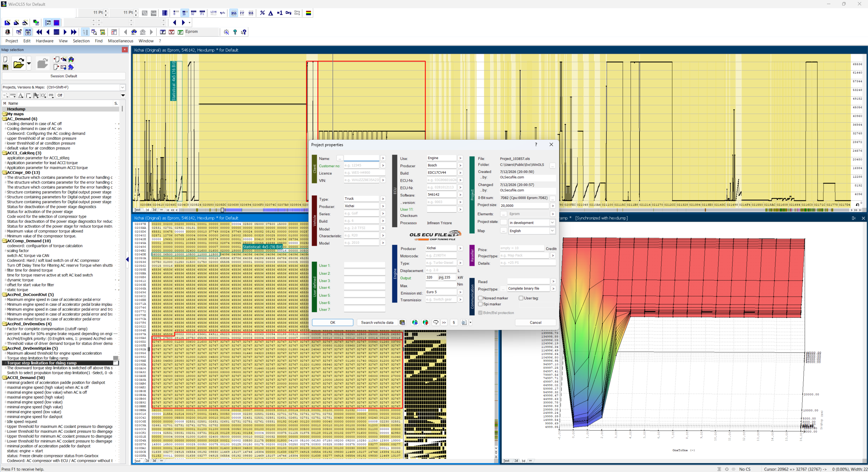Click the first 11 Pt font size up arrow
Screen dimensions: 868x472
click(106, 11)
